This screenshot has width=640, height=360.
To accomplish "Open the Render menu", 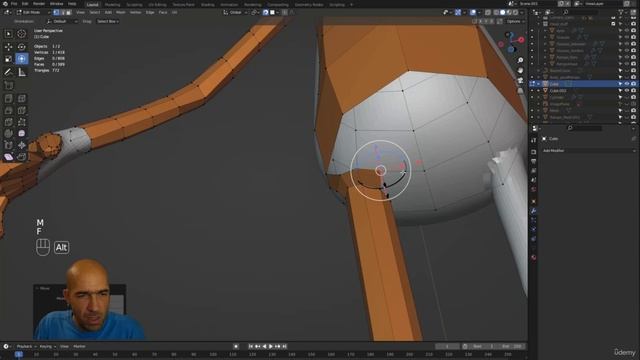I will (39, 4).
